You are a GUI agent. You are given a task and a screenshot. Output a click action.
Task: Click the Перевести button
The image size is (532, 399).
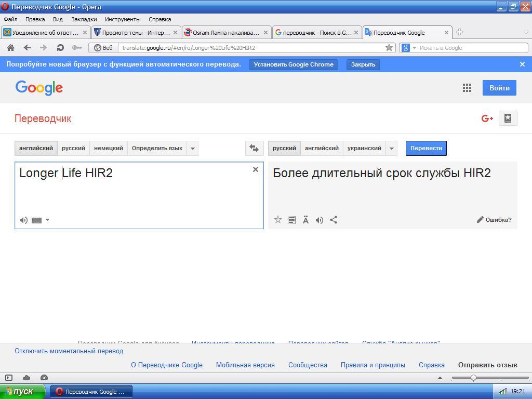426,148
